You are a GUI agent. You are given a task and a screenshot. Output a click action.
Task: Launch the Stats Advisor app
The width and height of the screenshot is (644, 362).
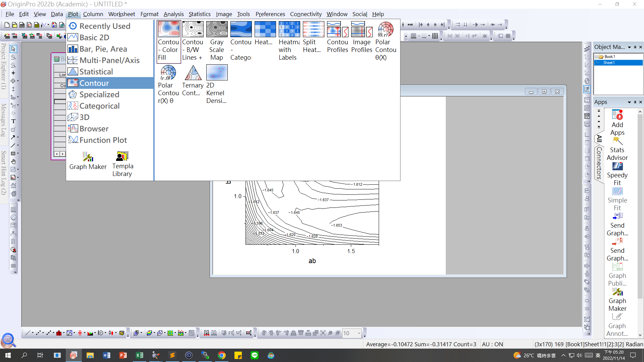(617, 149)
